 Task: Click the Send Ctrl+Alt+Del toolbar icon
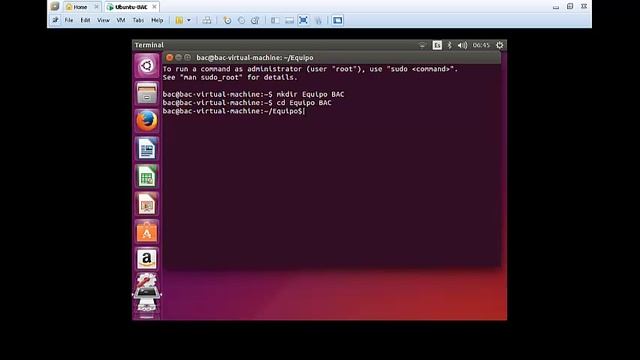point(207,20)
